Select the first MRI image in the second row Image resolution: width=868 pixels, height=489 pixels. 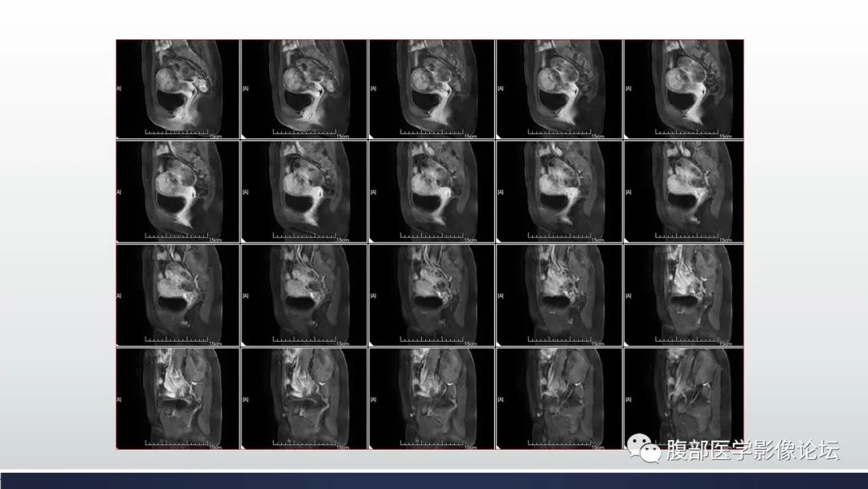(x=178, y=191)
